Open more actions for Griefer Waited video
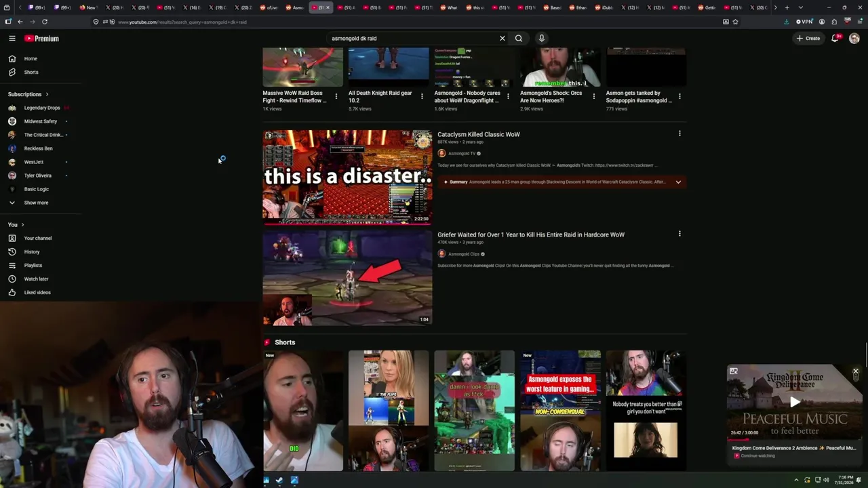 [679, 234]
